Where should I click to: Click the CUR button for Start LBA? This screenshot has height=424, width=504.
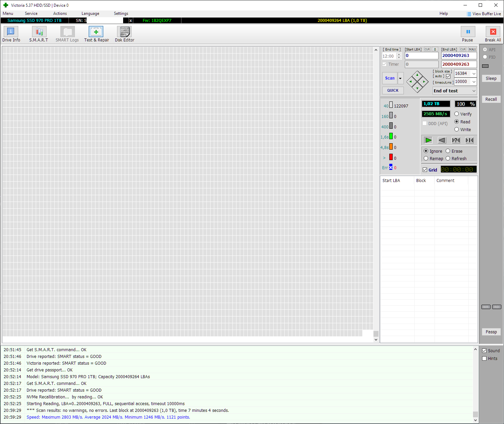click(427, 49)
